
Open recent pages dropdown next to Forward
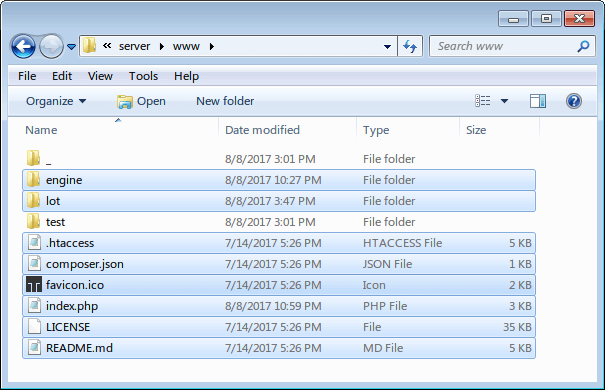coord(71,47)
